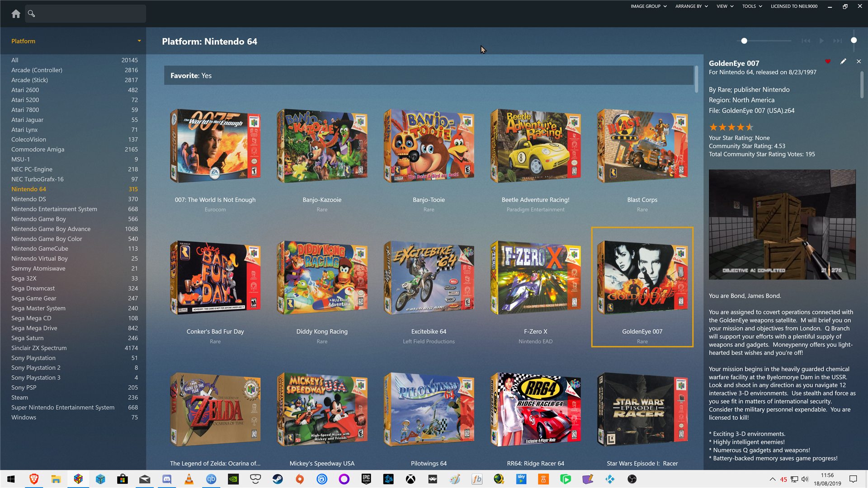Open the notification center icon

tap(853, 479)
